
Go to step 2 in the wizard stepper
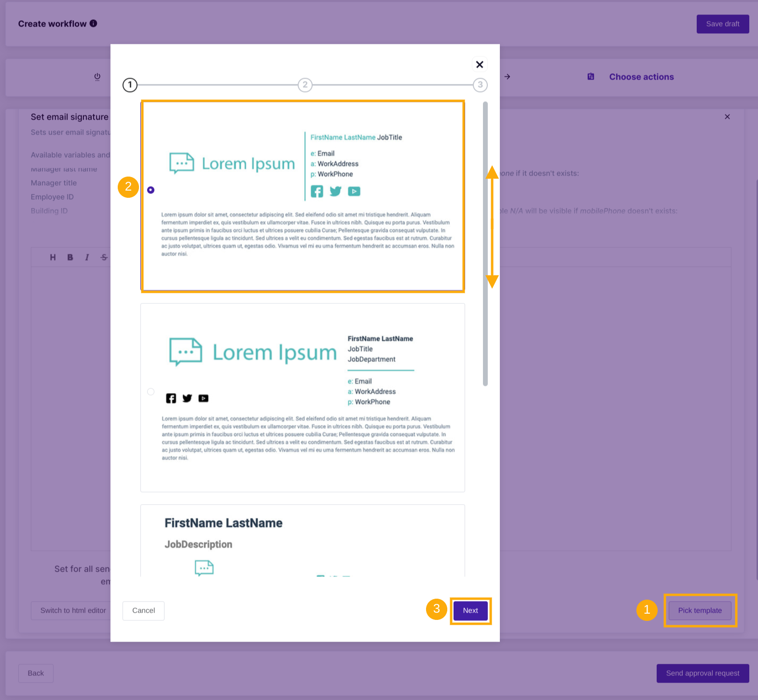305,85
